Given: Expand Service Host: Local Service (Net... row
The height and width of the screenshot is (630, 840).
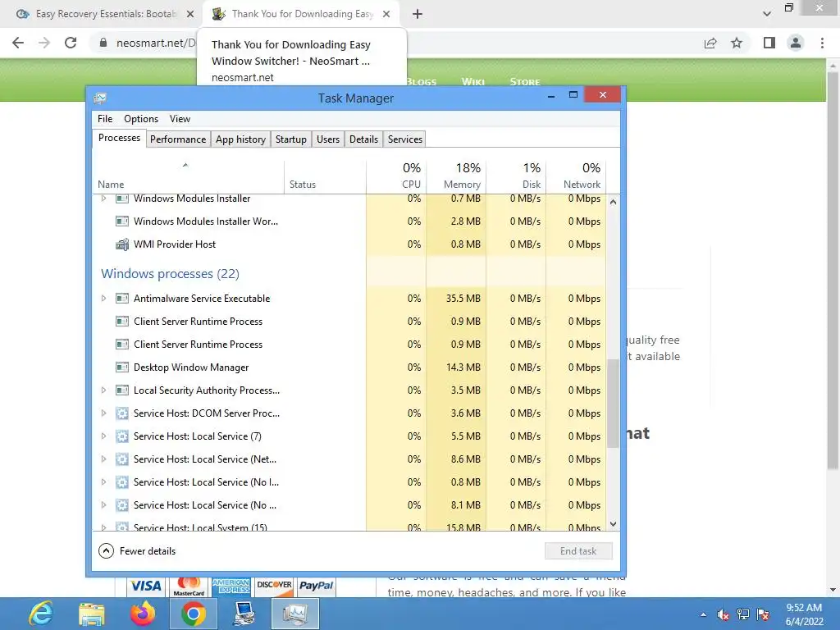Looking at the screenshot, I should [x=104, y=459].
